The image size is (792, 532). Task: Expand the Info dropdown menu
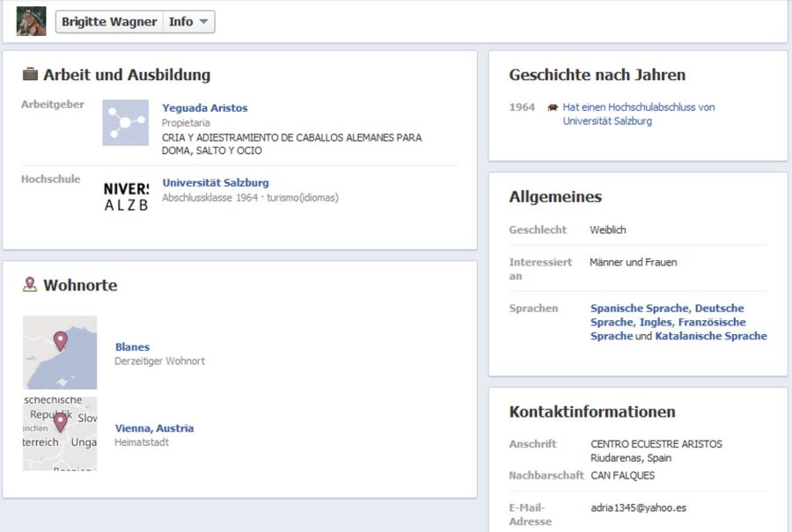point(189,22)
